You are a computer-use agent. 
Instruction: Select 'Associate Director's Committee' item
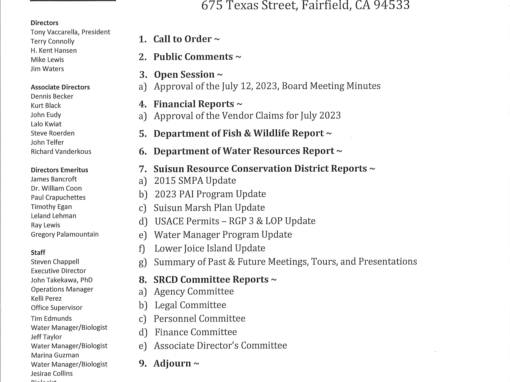point(220,346)
